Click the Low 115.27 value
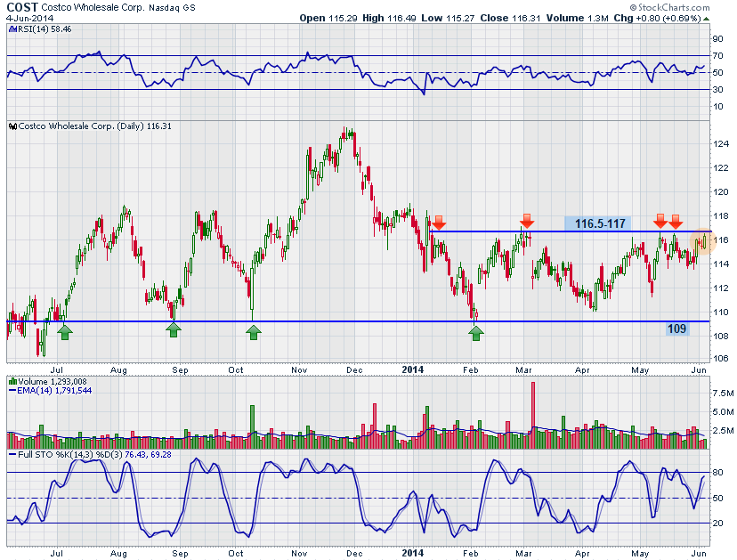 point(448,18)
